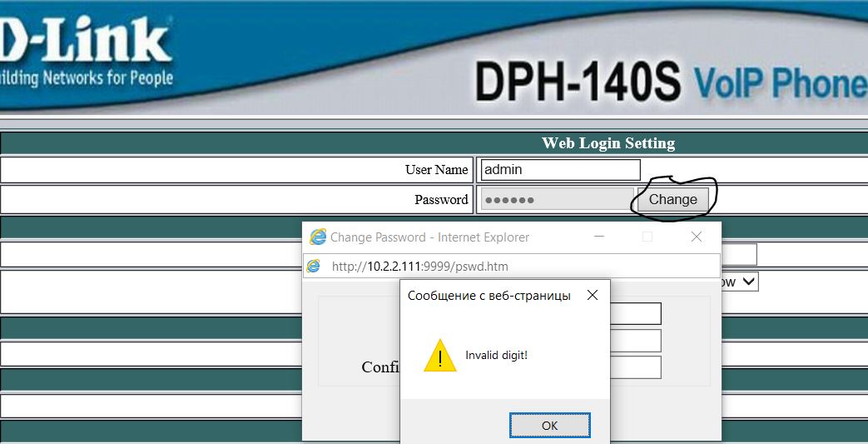Maximize the Change Password window

click(x=647, y=237)
